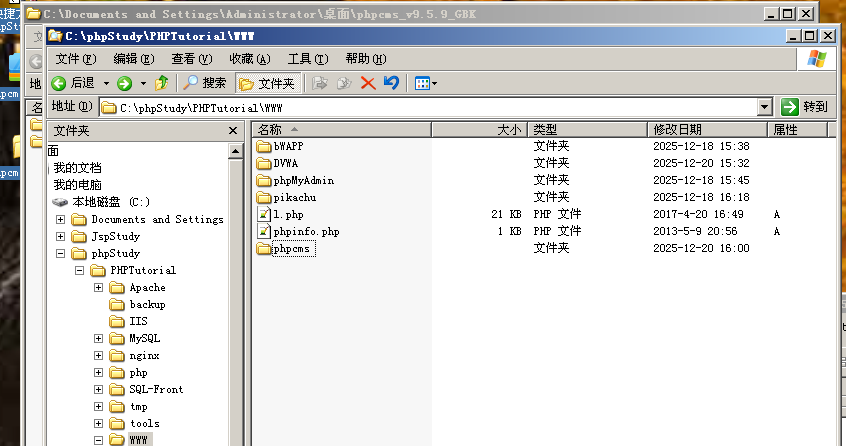Click the green Back arrow icon
The width and height of the screenshot is (846, 446).
[58, 83]
